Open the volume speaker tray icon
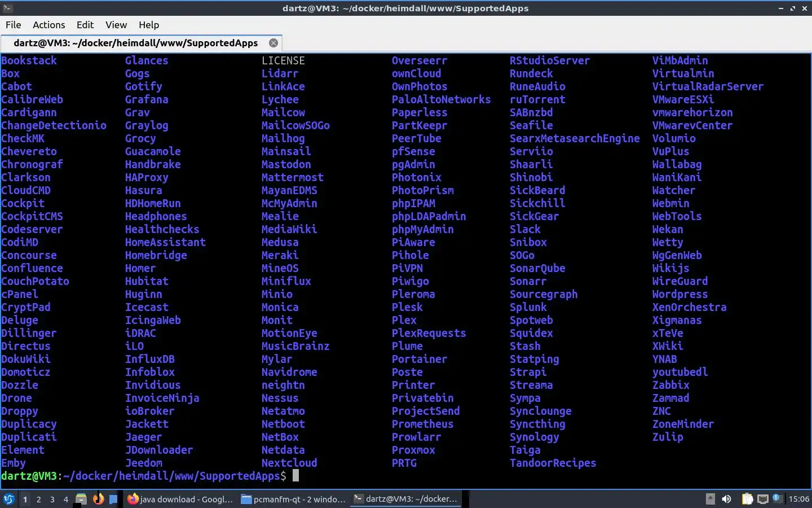This screenshot has height=508, width=812. pos(726,499)
